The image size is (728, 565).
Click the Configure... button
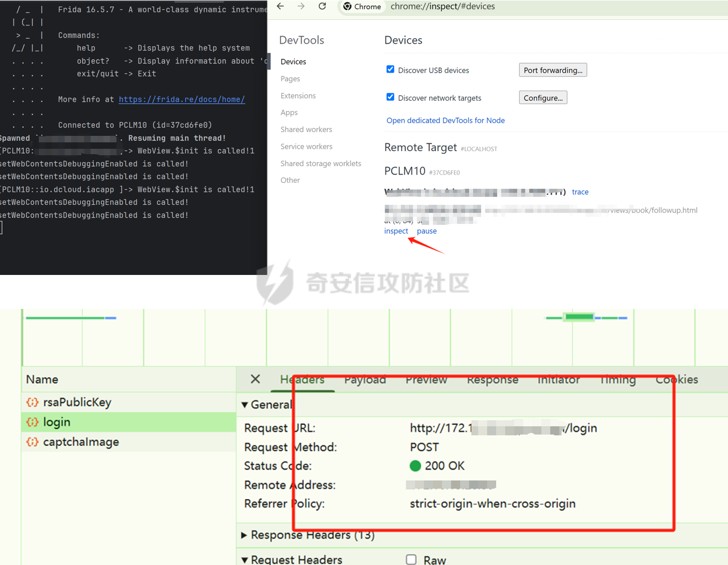[x=543, y=98]
